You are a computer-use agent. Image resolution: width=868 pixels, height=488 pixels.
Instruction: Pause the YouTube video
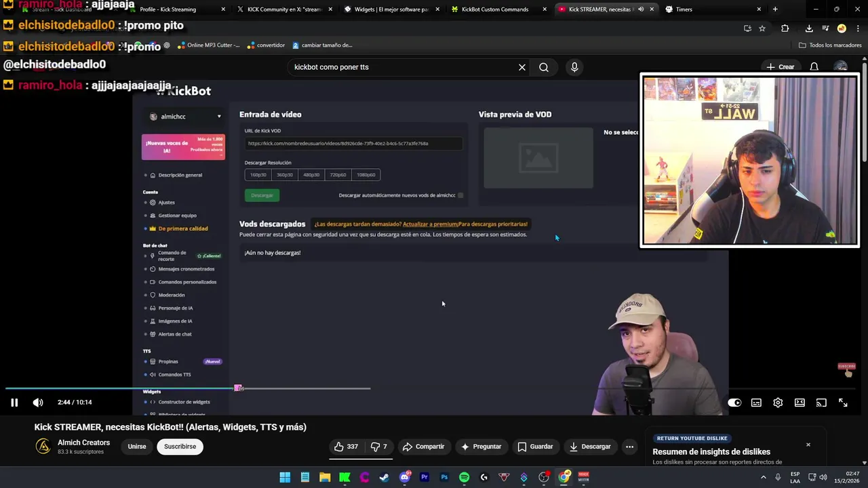tap(14, 403)
